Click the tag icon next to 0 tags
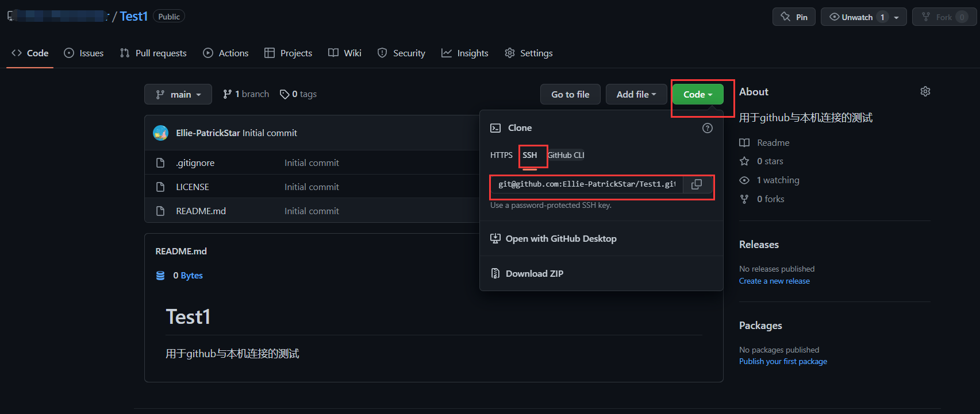This screenshot has height=414, width=980. tap(285, 94)
